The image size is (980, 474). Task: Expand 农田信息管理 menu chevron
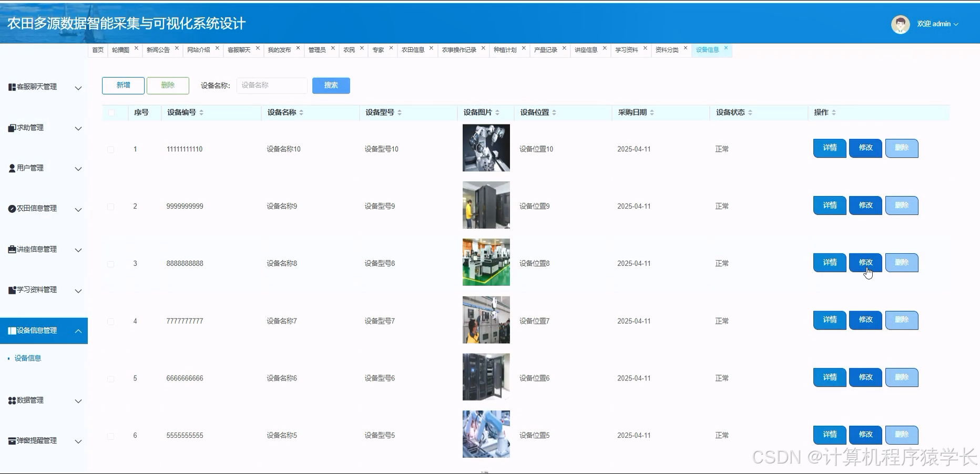(x=78, y=209)
